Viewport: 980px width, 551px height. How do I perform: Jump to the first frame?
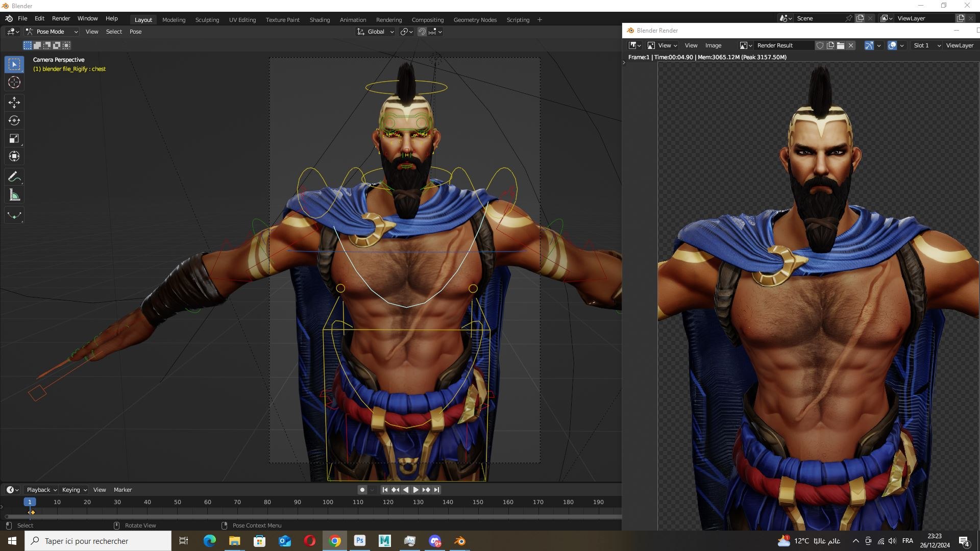point(385,490)
